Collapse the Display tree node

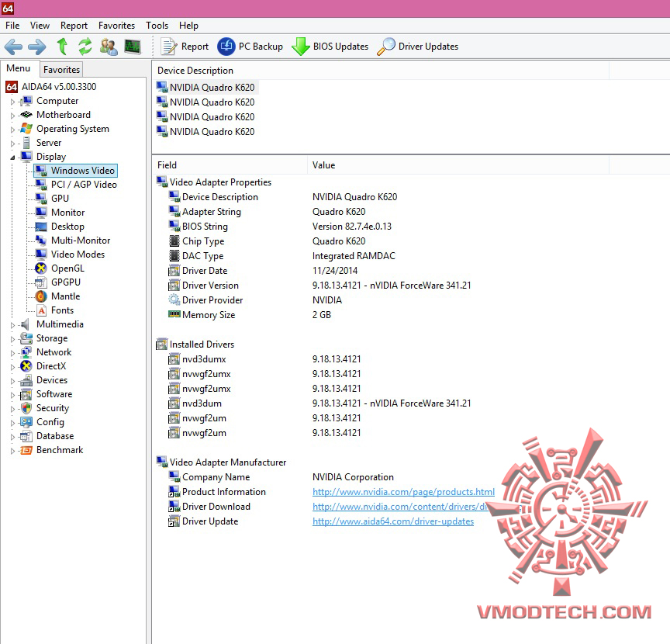coord(12,158)
